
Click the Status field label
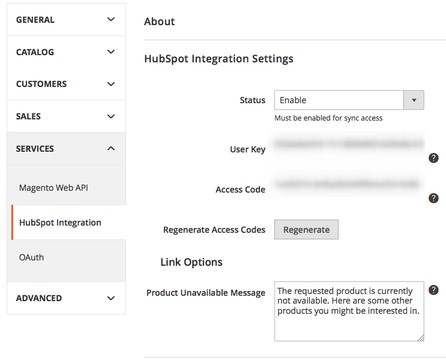(252, 100)
